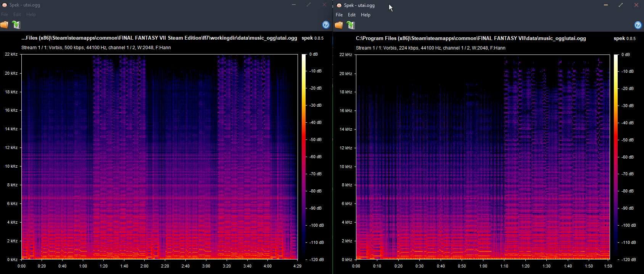Image resolution: width=644 pixels, height=274 pixels.
Task: Maximize the active 224 kbps Spek window
Action: click(621, 5)
